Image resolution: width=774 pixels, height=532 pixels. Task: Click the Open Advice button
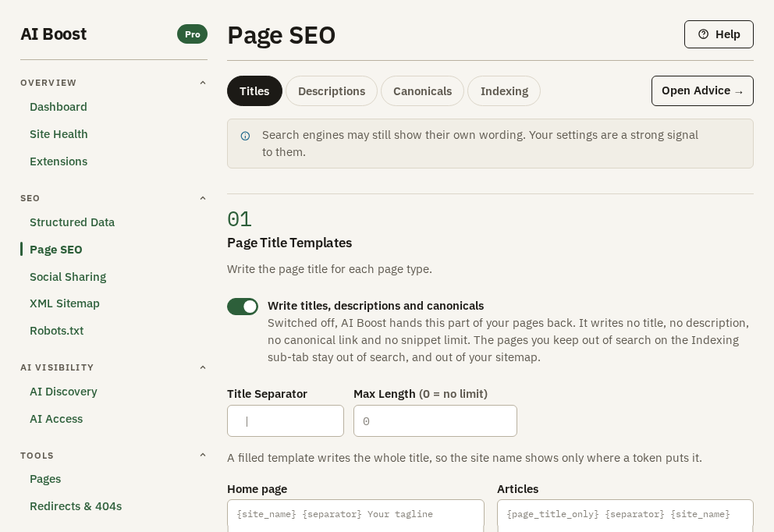point(702,90)
